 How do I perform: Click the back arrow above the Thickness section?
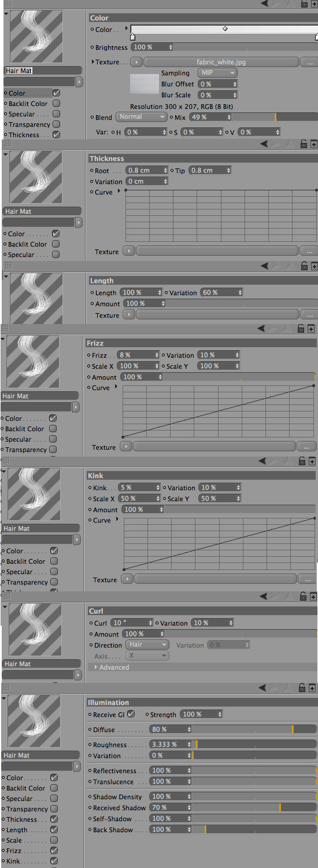264,144
